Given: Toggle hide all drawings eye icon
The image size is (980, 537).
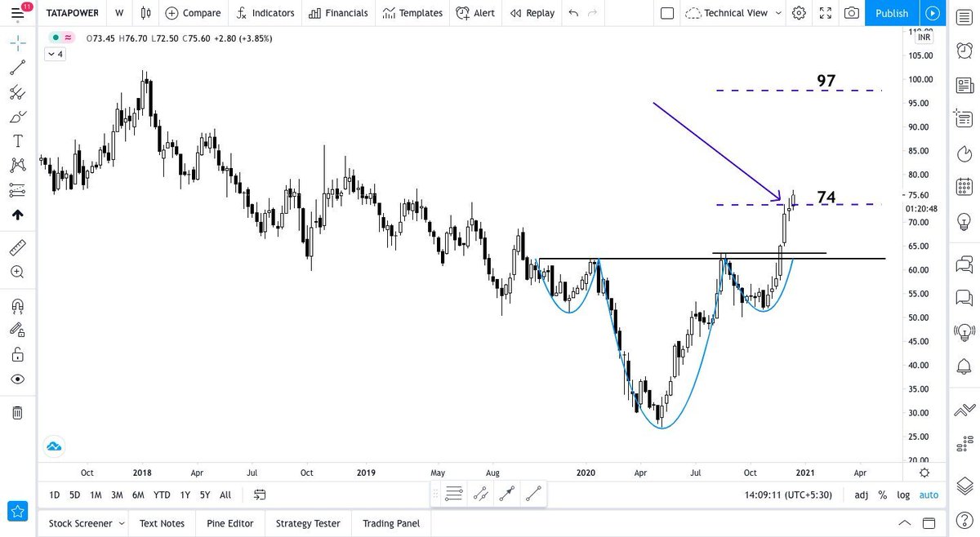Looking at the screenshot, I should tap(17, 379).
